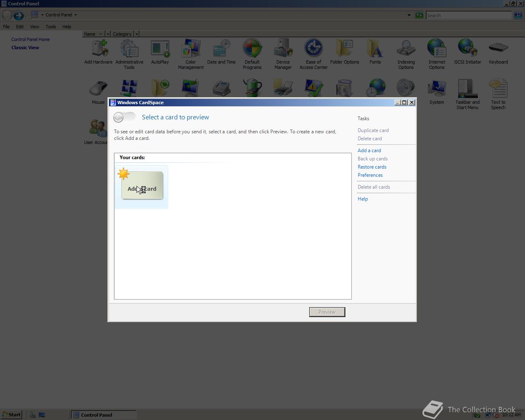Close the Windows CardSpace window
Viewport: 525px width, 420px height.
pos(412,103)
